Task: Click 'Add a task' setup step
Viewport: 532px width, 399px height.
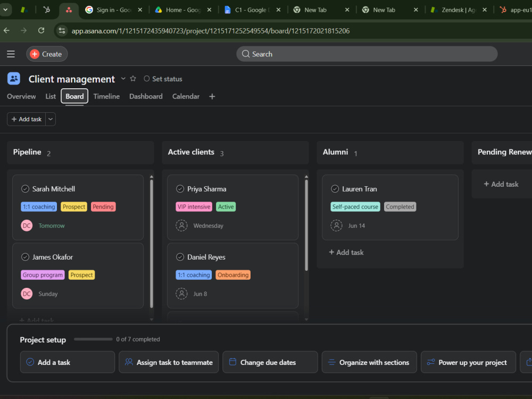Action: [x=68, y=362]
